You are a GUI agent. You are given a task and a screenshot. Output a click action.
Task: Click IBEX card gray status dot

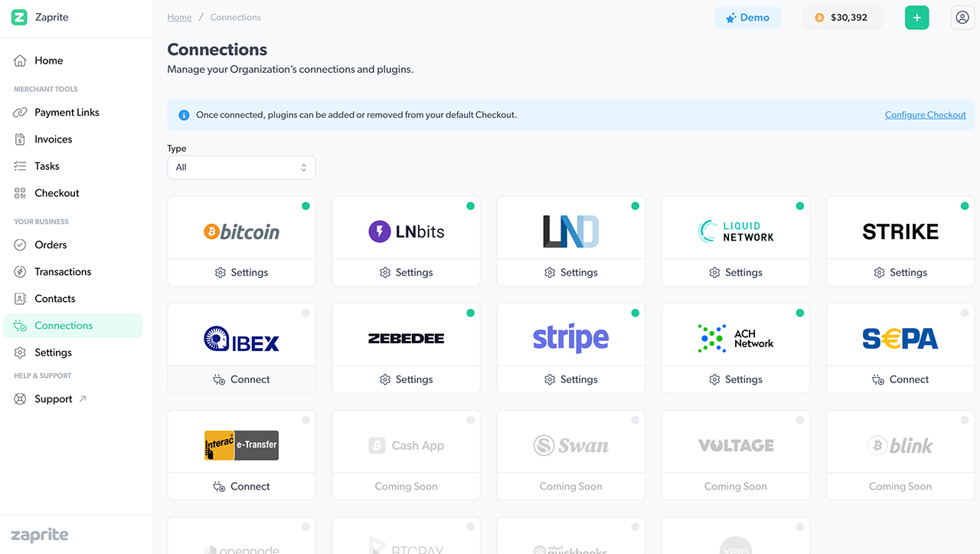[305, 313]
